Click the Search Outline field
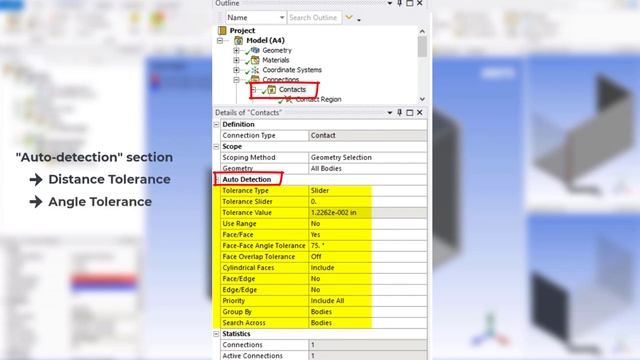640x360 pixels. [314, 18]
